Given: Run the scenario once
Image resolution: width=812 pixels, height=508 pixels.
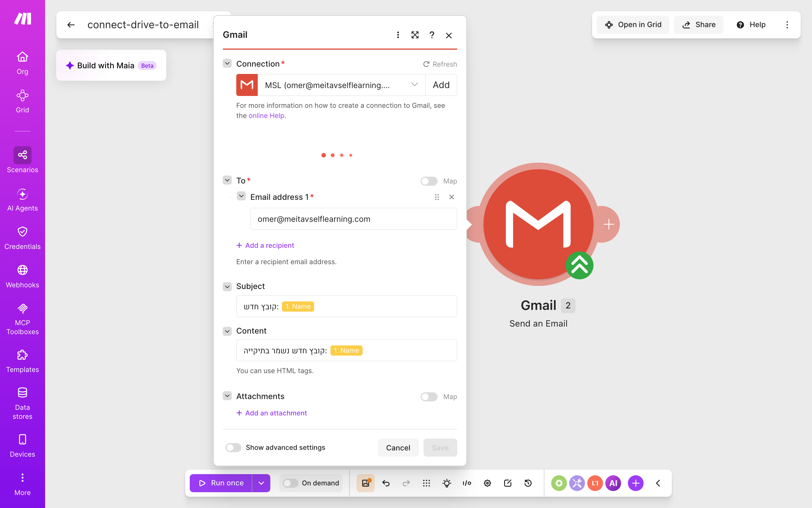Looking at the screenshot, I should 221,483.
